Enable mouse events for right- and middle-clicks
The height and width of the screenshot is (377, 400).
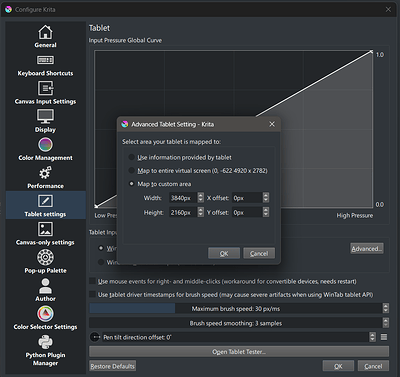[93, 281]
